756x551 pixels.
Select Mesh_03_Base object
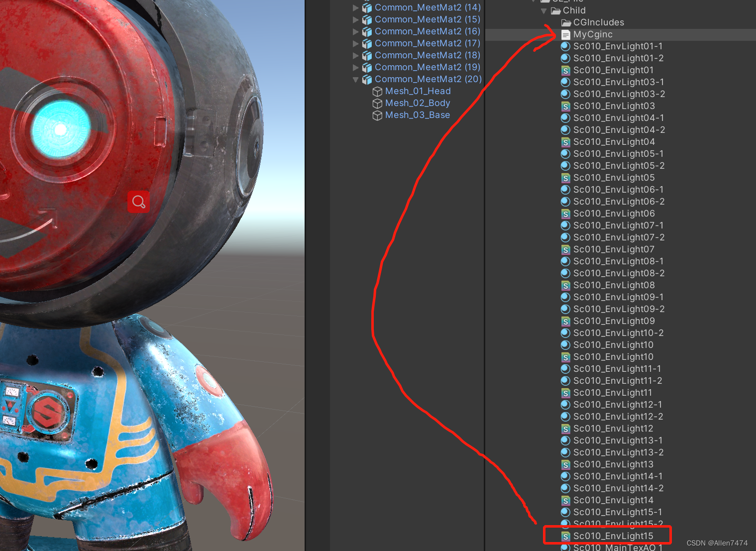418,115
